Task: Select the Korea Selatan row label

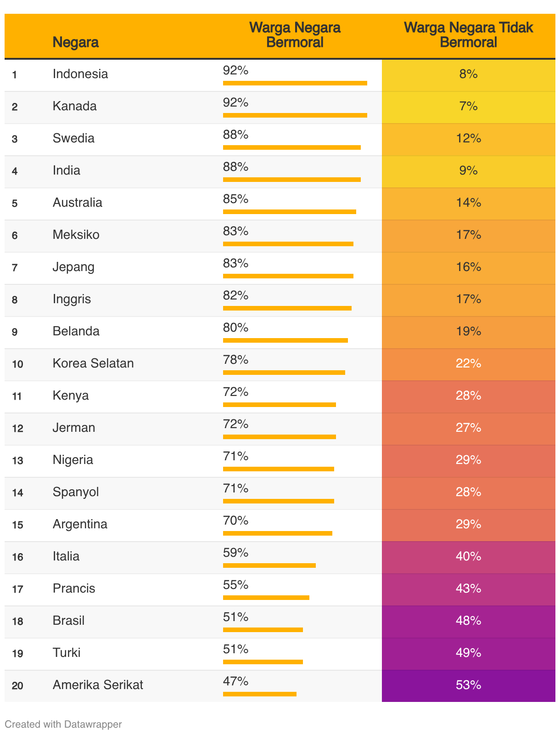Action: pyautogui.click(x=93, y=363)
